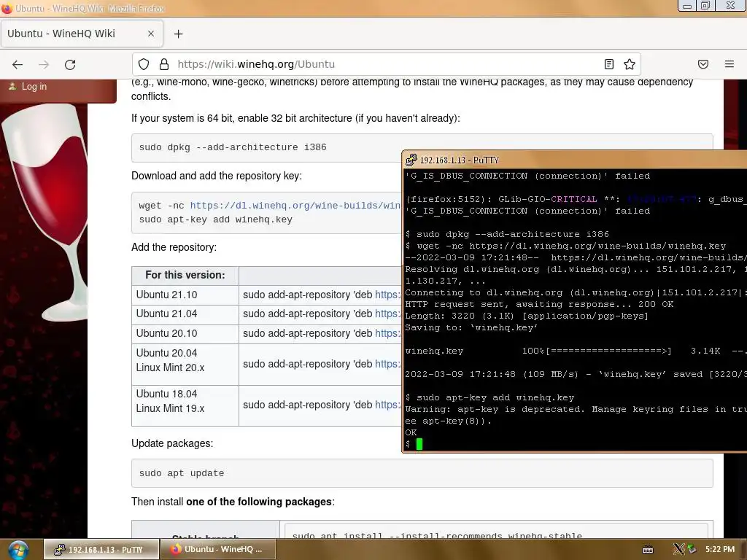
Task: Click the PuTTY window title bar icon
Action: (411, 160)
